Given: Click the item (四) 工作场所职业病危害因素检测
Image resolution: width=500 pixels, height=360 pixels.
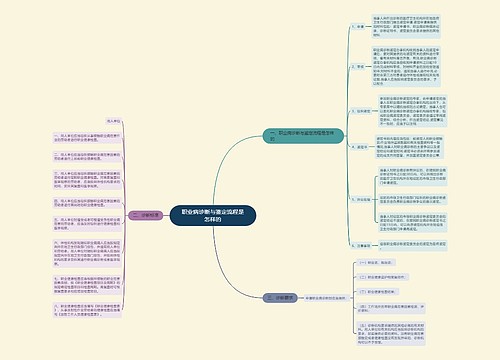Looking at the screenshot, I should pyautogui.click(x=391, y=308).
